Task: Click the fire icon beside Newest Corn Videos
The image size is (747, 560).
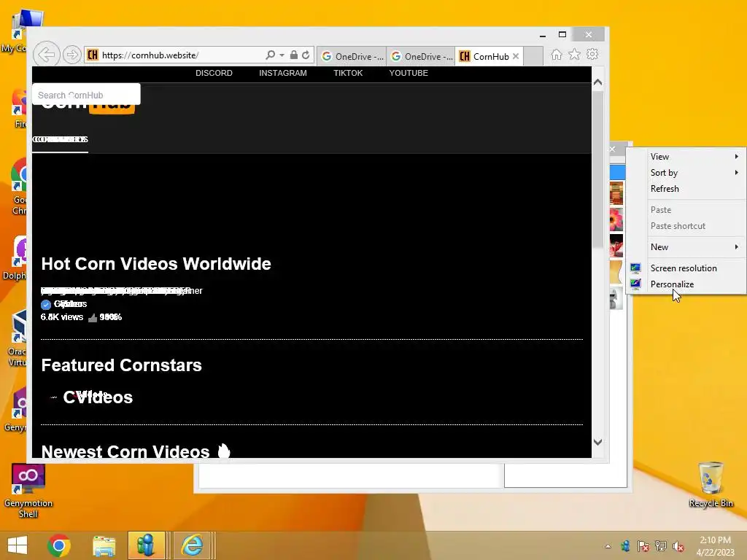Action: click(224, 451)
